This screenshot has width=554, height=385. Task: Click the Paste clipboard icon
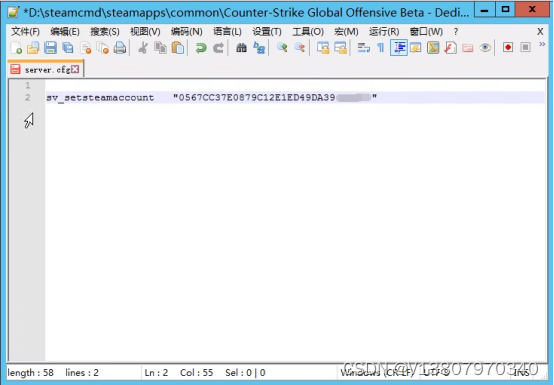pos(178,47)
